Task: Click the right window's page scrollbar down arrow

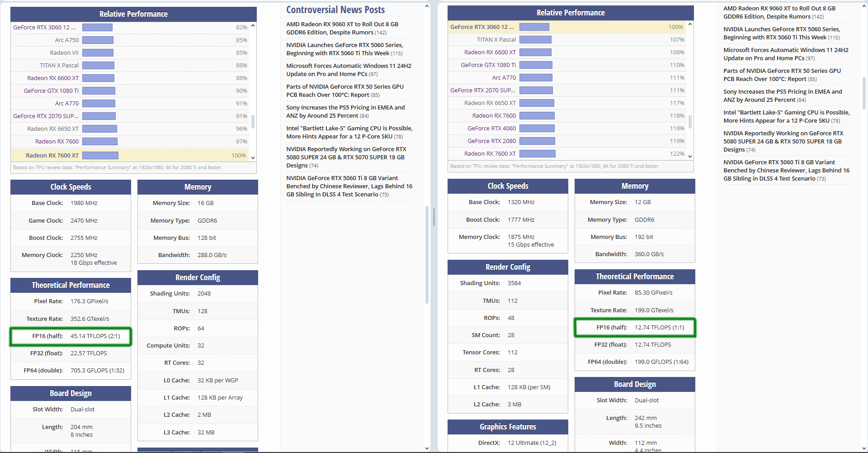Action: [x=864, y=448]
